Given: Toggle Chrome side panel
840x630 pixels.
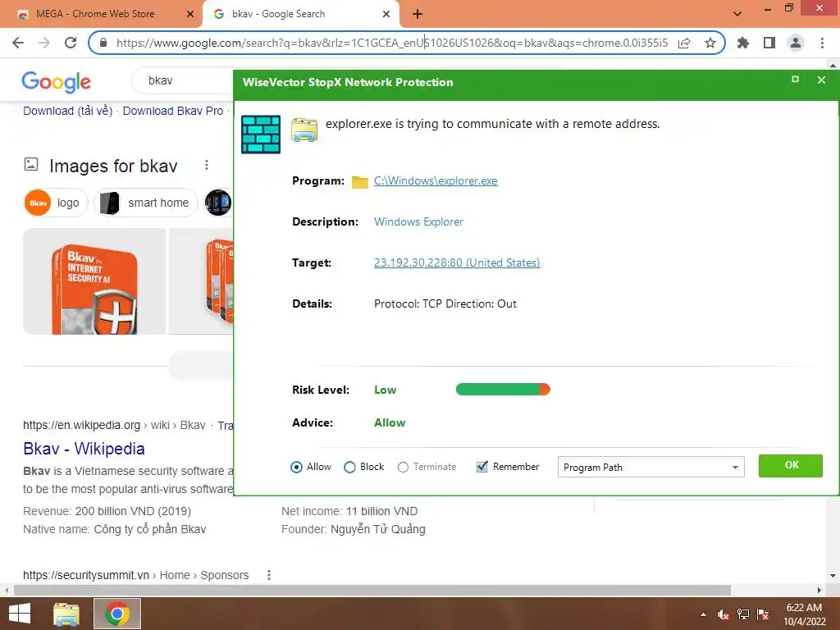Looking at the screenshot, I should (769, 43).
